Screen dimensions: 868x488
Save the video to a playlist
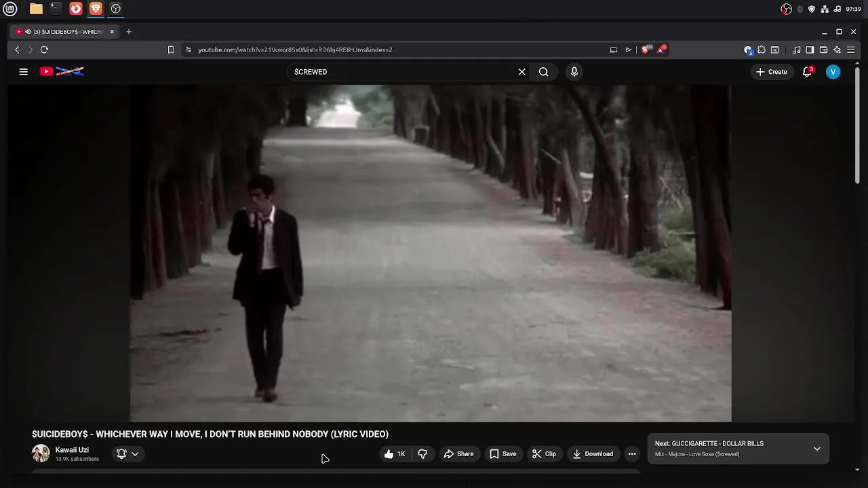point(503,454)
